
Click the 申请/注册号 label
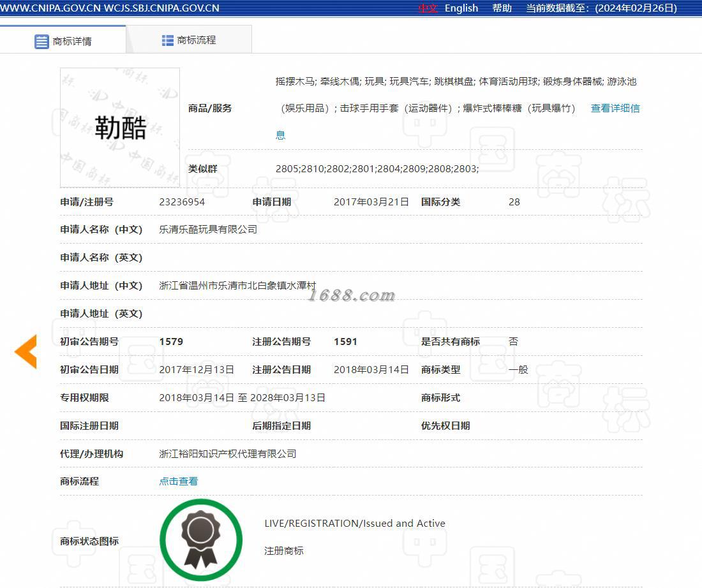click(87, 202)
